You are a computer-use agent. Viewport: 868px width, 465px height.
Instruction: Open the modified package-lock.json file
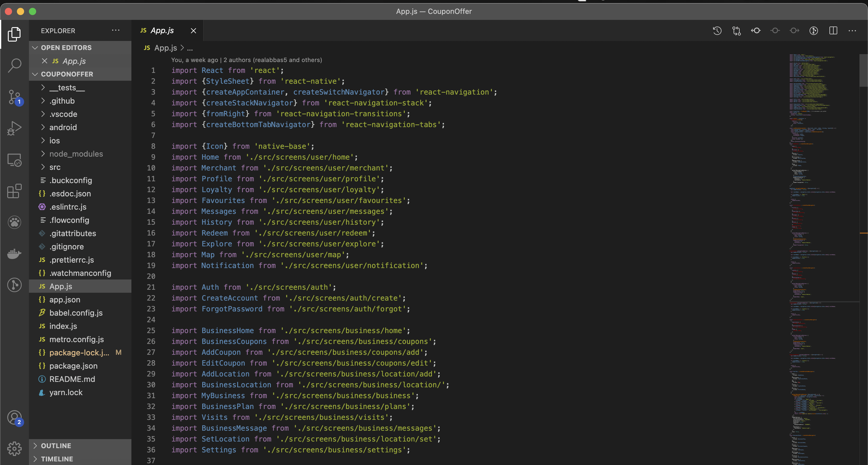(80, 353)
